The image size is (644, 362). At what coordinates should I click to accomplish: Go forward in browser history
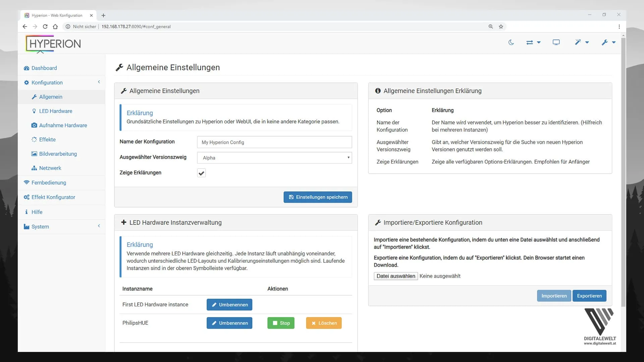(35, 26)
